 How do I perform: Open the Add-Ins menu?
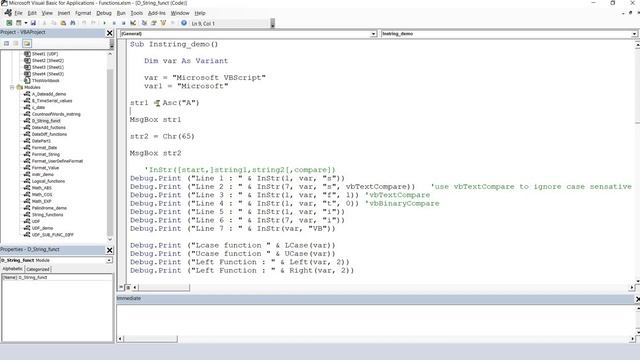(157, 13)
